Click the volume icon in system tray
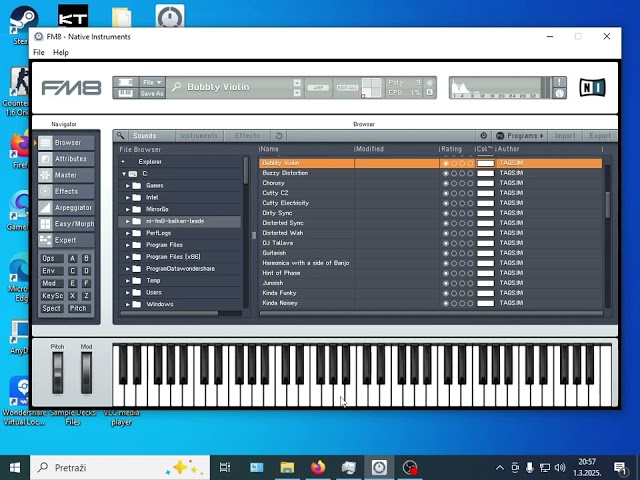Image resolution: width=640 pixels, height=480 pixels. click(560, 467)
